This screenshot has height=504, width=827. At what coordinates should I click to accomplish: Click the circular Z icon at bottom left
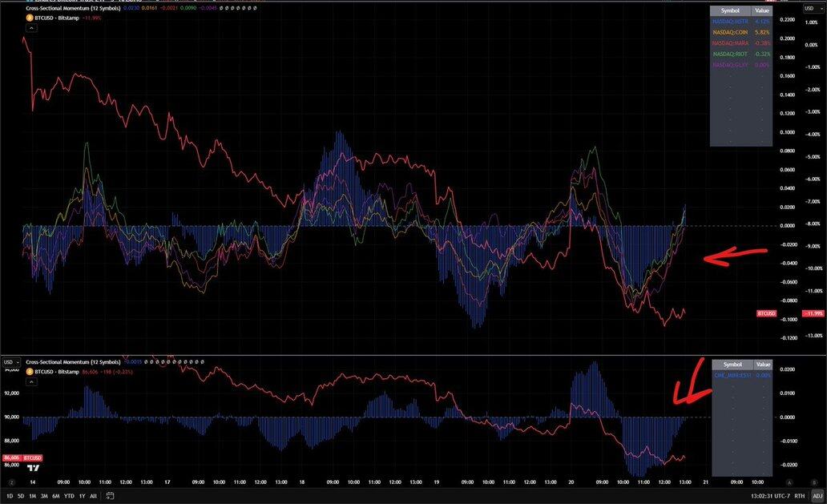coord(12,482)
